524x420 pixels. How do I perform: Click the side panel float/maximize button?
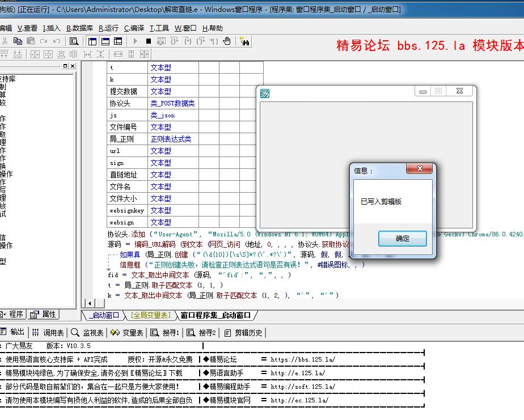pyautogui.click(x=65, y=66)
